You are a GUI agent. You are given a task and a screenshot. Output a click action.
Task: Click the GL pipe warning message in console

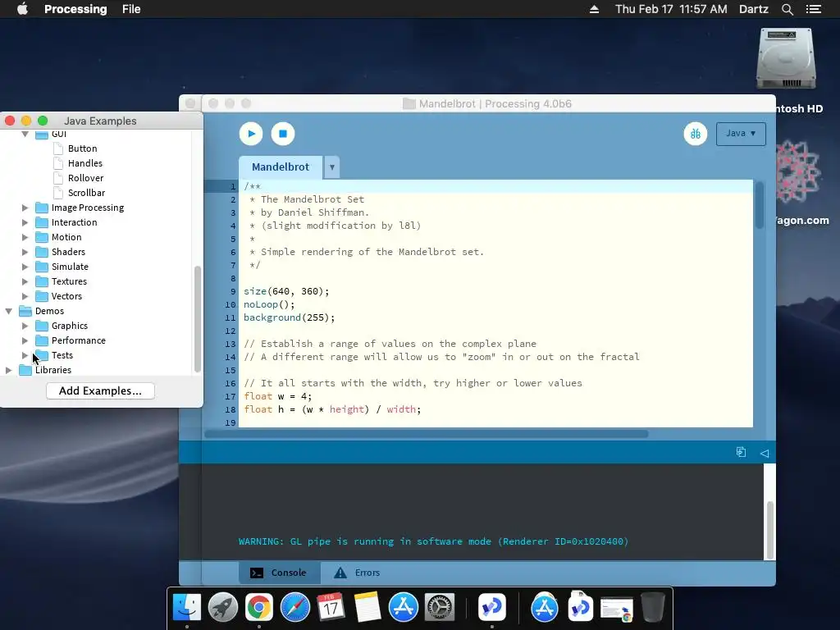coord(433,541)
